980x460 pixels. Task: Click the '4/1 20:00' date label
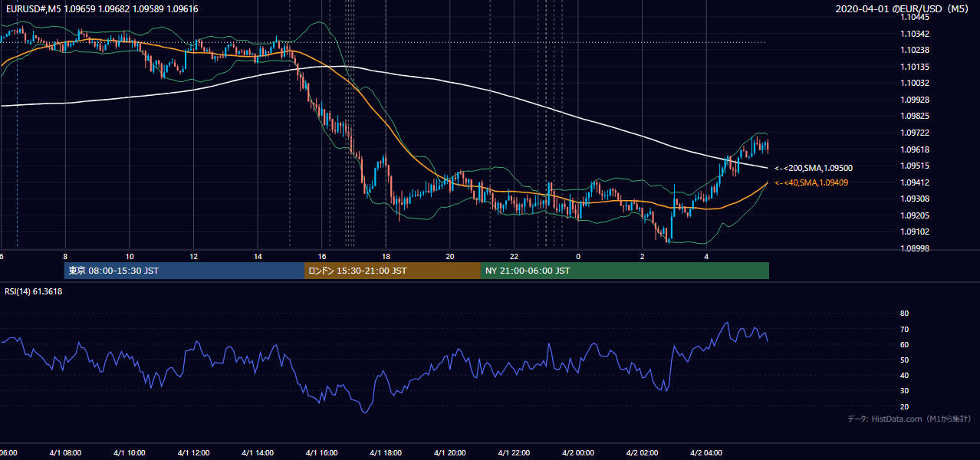point(451,453)
